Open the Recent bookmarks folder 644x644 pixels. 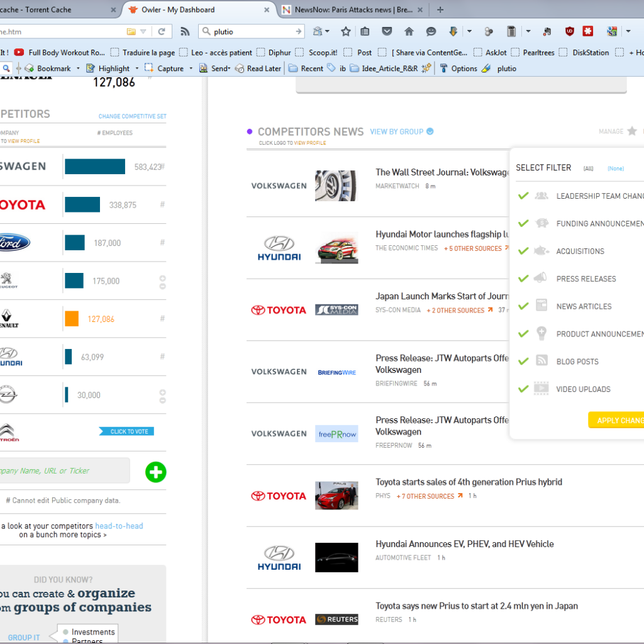(x=306, y=68)
